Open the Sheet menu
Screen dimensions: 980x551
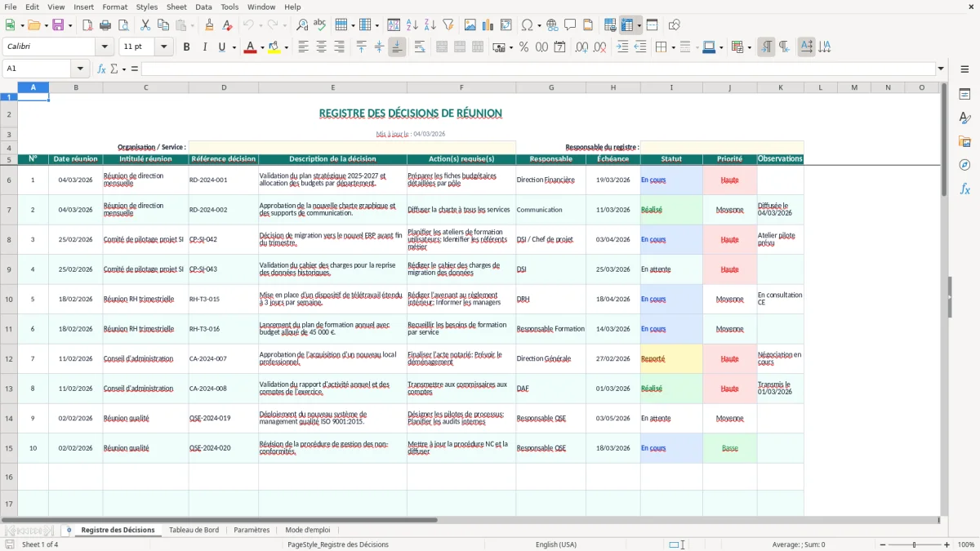coord(176,7)
